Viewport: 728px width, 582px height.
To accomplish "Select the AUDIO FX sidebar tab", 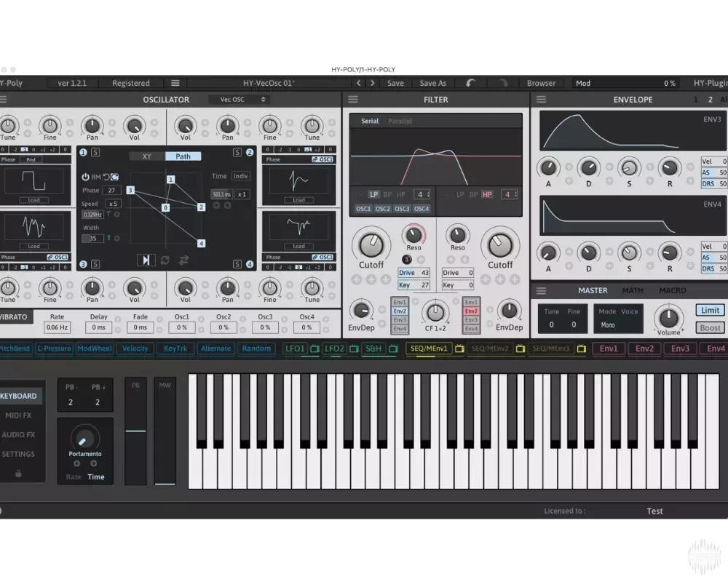I will click(19, 435).
